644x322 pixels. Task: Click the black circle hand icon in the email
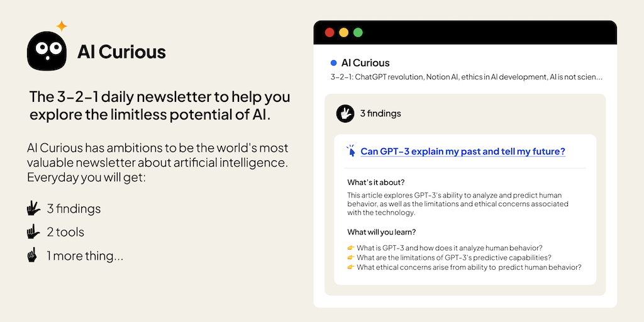[345, 113]
